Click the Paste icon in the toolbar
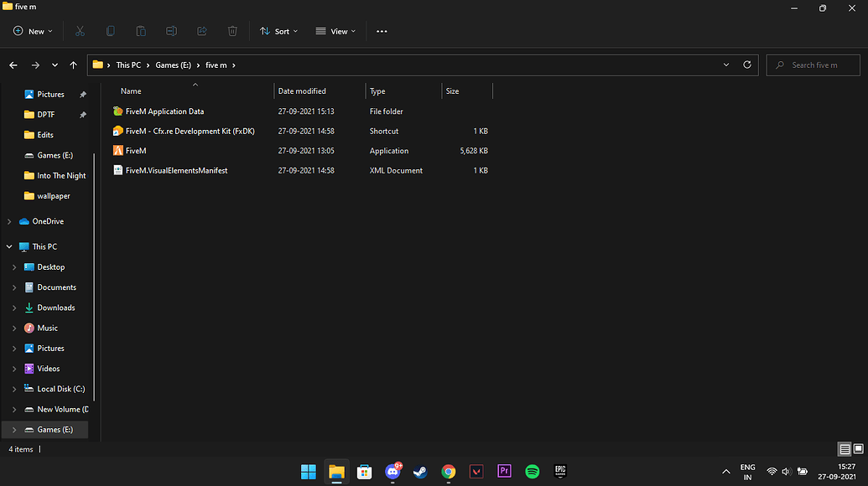 (141, 31)
